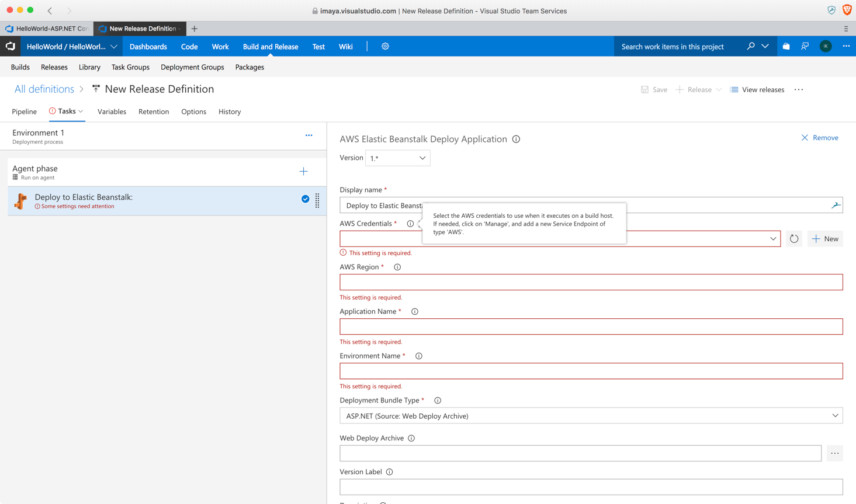Open the Wiki menu
The width and height of the screenshot is (856, 504).
pos(346,47)
